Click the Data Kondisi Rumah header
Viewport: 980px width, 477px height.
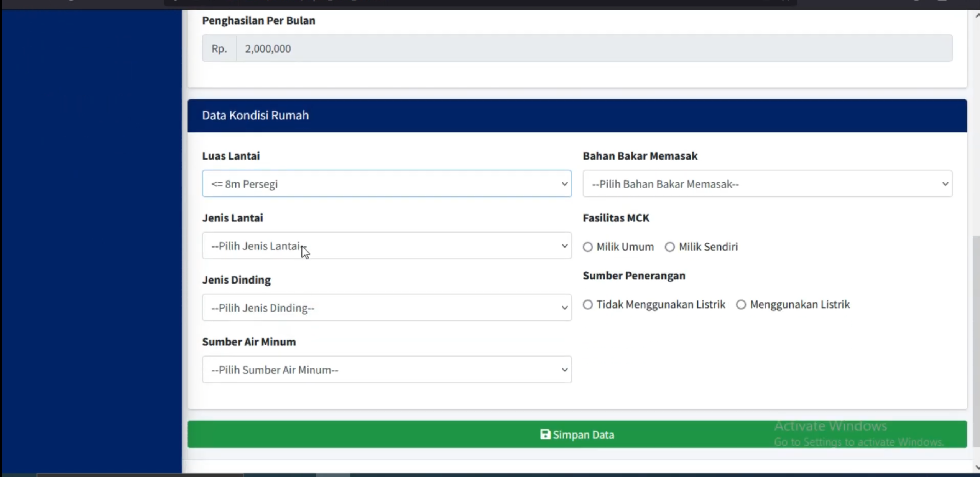tap(577, 116)
